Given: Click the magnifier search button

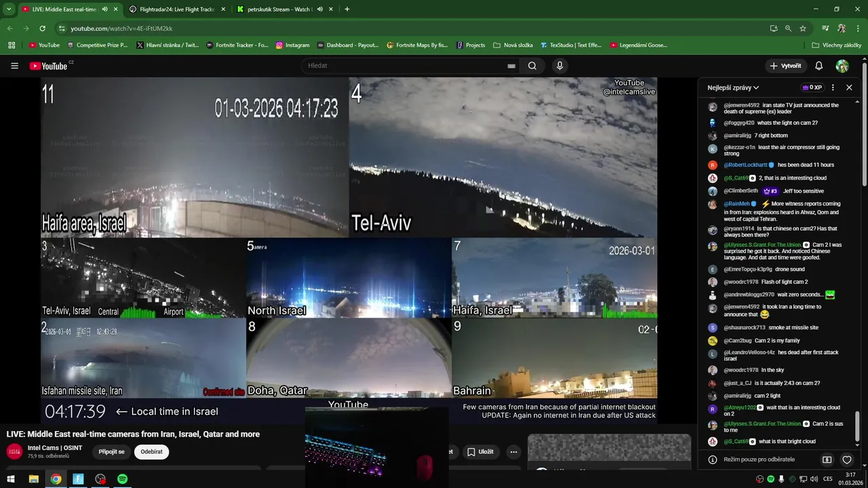Looking at the screenshot, I should coord(532,66).
